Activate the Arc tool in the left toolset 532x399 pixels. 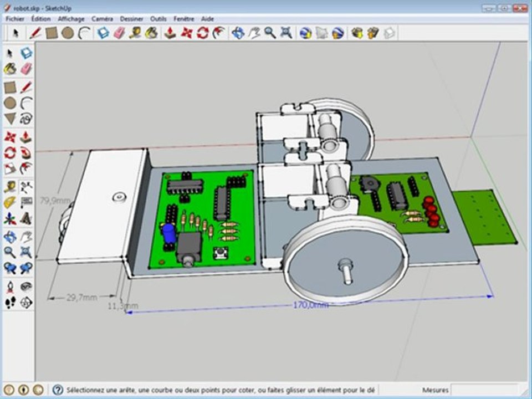[x=26, y=103]
